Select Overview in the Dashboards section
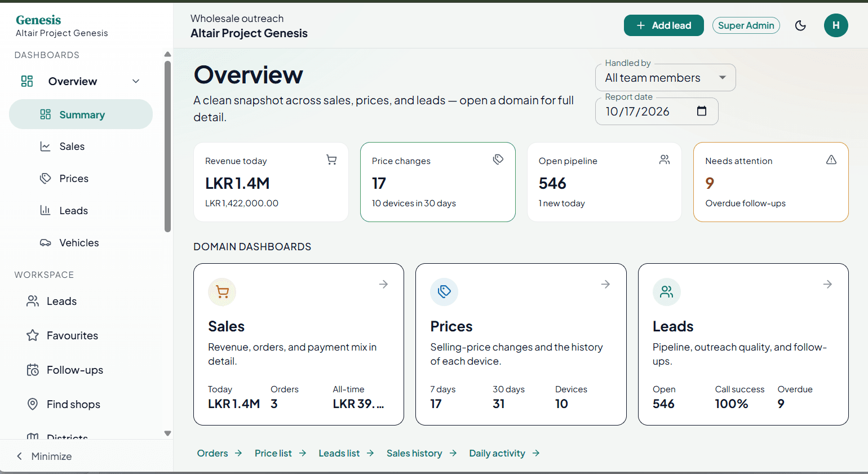 click(81, 81)
